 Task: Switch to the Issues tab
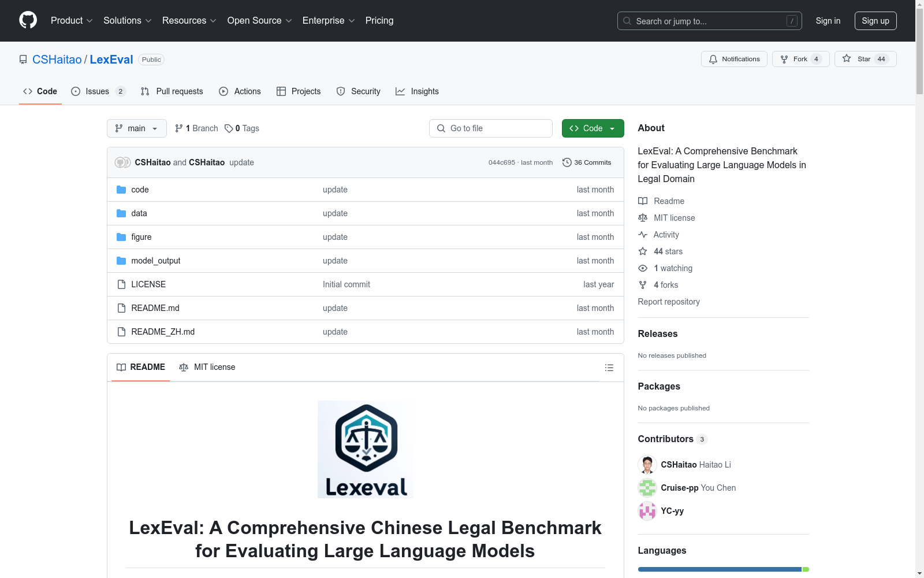pyautogui.click(x=98, y=91)
